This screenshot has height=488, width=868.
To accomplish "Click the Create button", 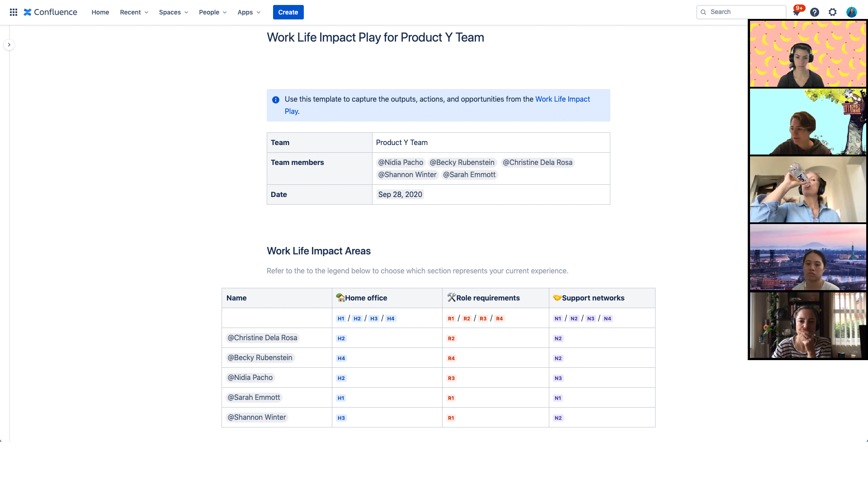I will click(288, 12).
